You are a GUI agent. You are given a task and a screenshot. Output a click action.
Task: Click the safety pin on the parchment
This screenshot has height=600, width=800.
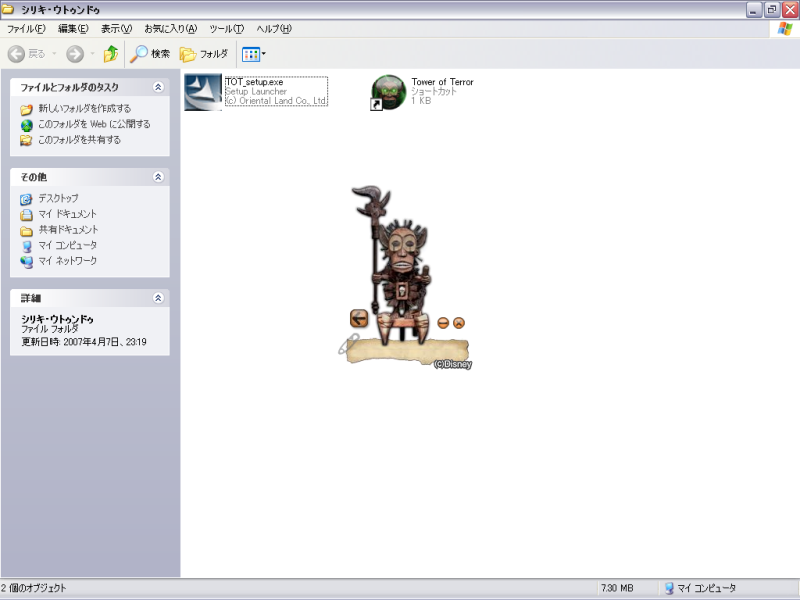[x=348, y=344]
